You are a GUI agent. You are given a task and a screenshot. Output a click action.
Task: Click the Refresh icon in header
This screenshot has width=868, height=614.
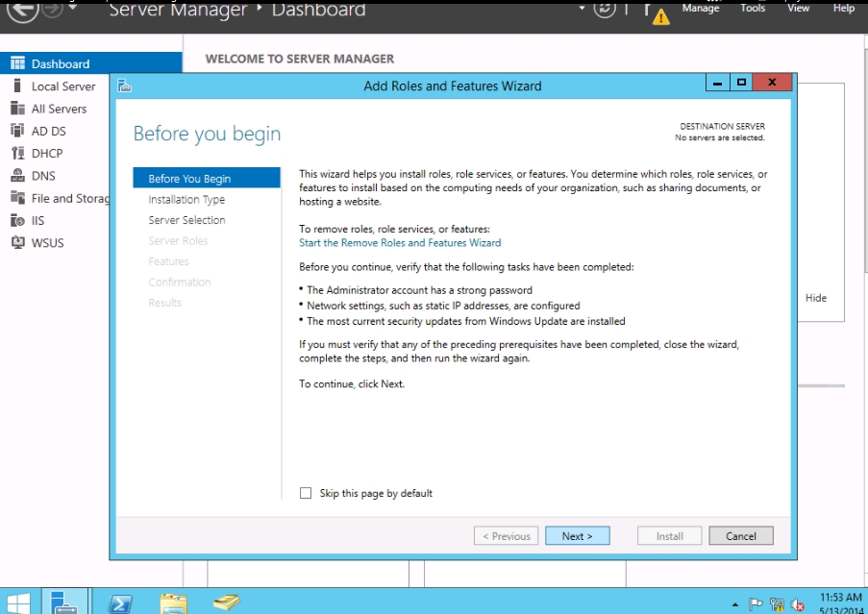point(605,9)
